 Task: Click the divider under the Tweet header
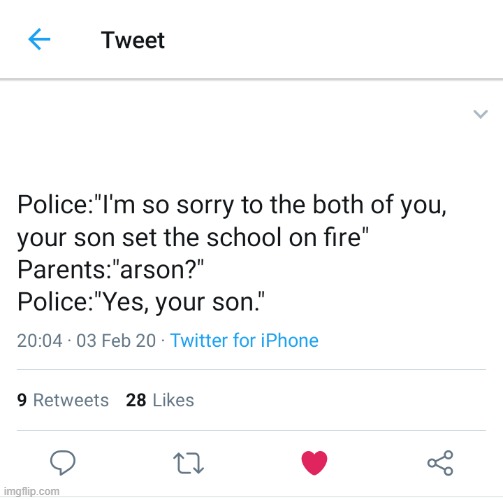251,79
